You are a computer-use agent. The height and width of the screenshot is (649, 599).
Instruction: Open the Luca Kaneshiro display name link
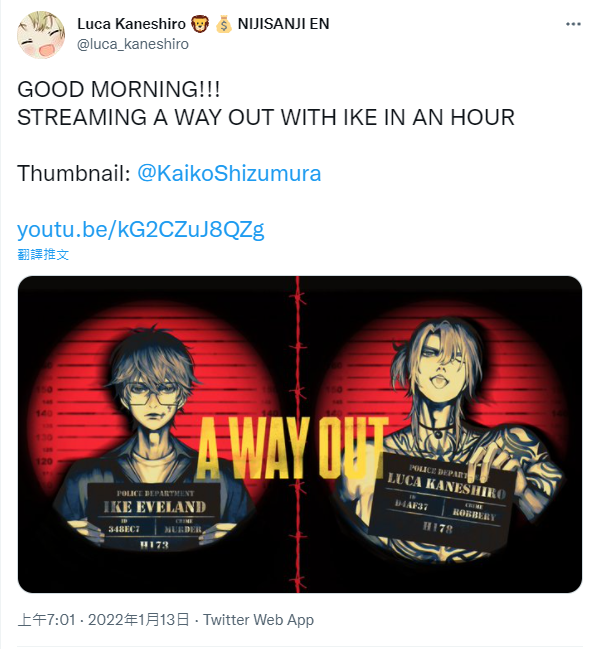[x=131, y=24]
